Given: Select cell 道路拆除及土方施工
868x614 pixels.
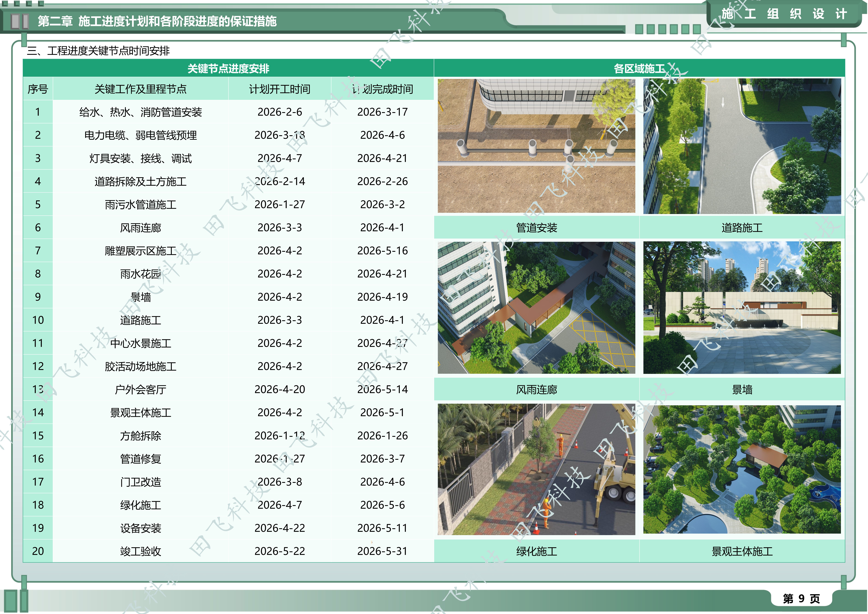Looking at the screenshot, I should 141,181.
